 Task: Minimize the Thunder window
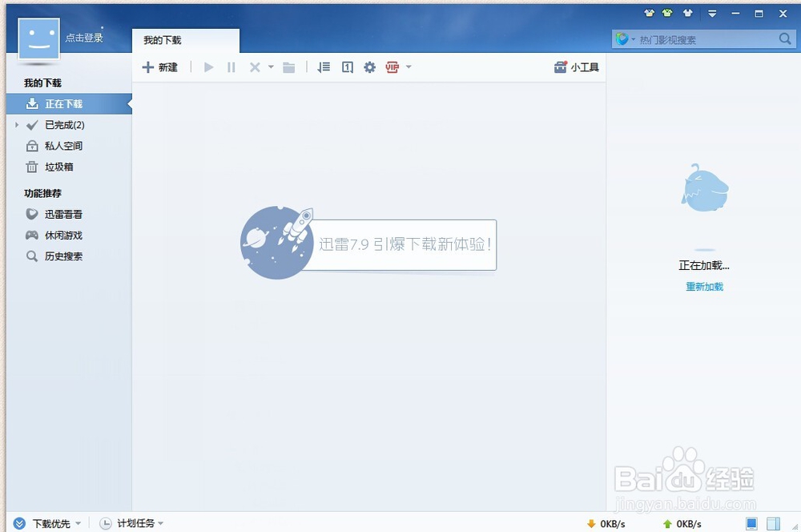pos(735,14)
